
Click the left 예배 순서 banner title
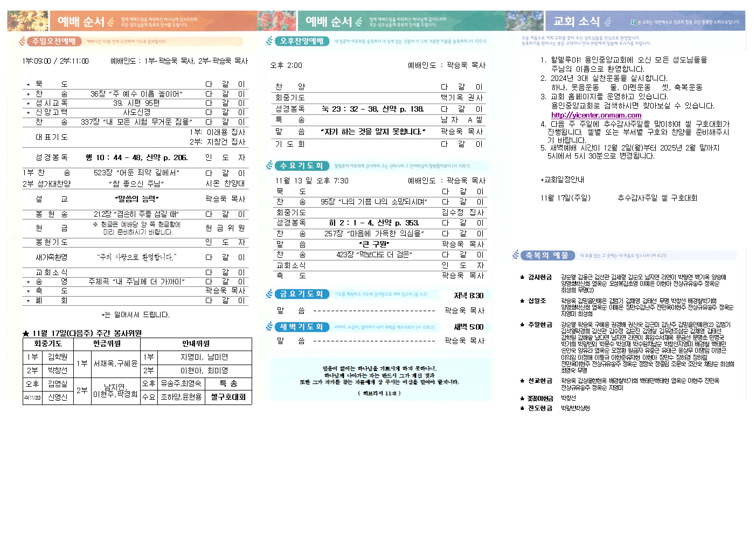pos(81,22)
